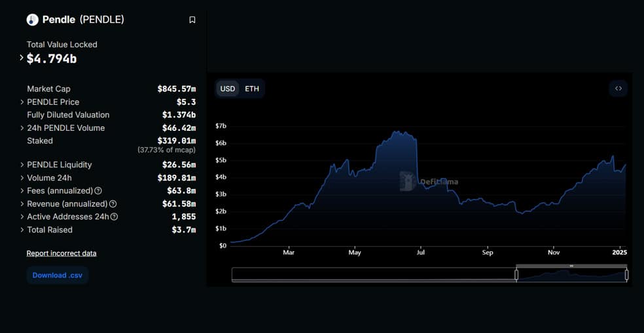Expand the Revenue (annualized) row
This screenshot has height=333, width=644.
(22, 204)
